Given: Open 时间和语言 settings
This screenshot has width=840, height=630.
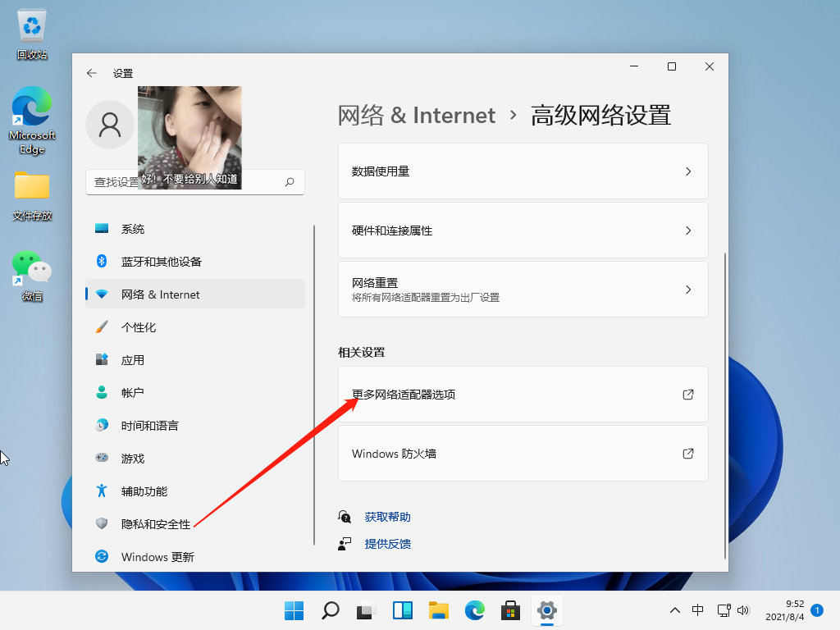Looking at the screenshot, I should [x=149, y=426].
